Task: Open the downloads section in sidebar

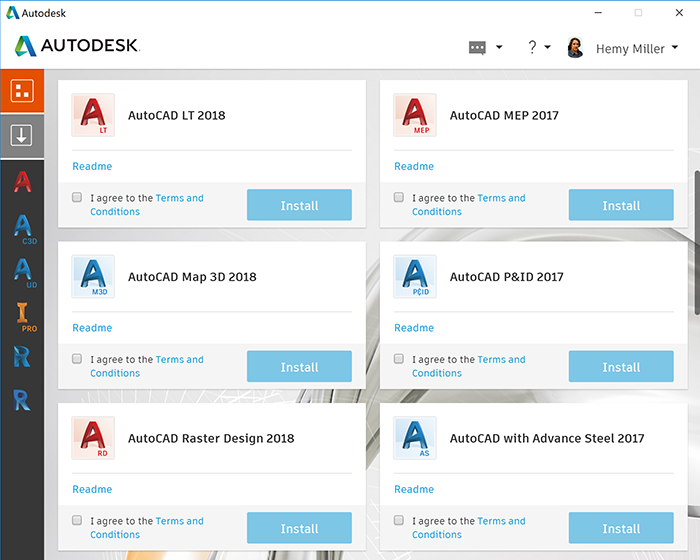Action: tap(22, 135)
